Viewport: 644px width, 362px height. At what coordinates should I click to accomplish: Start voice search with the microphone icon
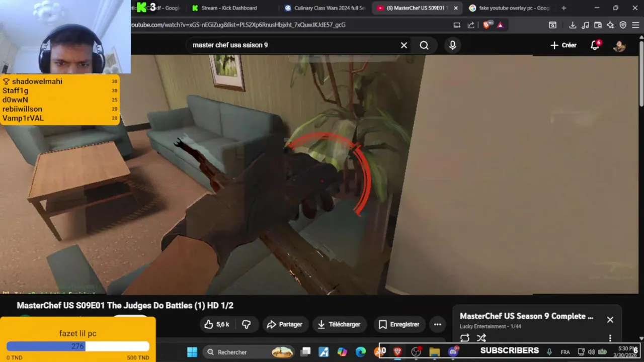pyautogui.click(x=453, y=45)
